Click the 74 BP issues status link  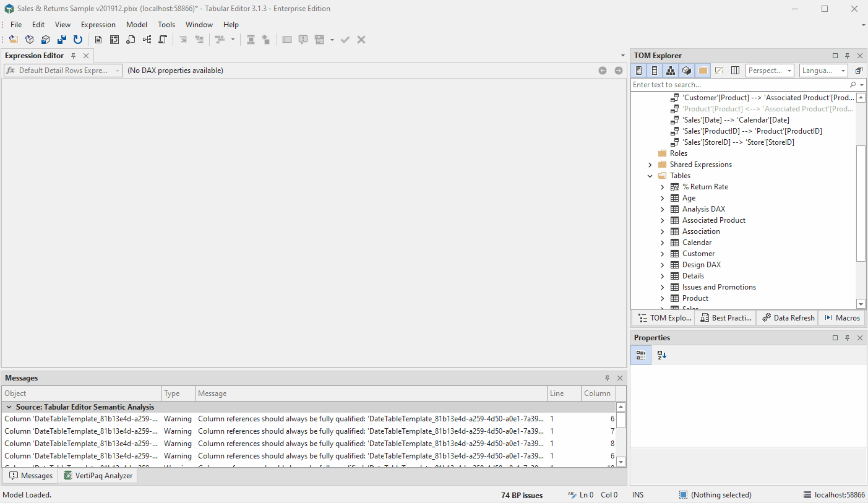(x=522, y=495)
